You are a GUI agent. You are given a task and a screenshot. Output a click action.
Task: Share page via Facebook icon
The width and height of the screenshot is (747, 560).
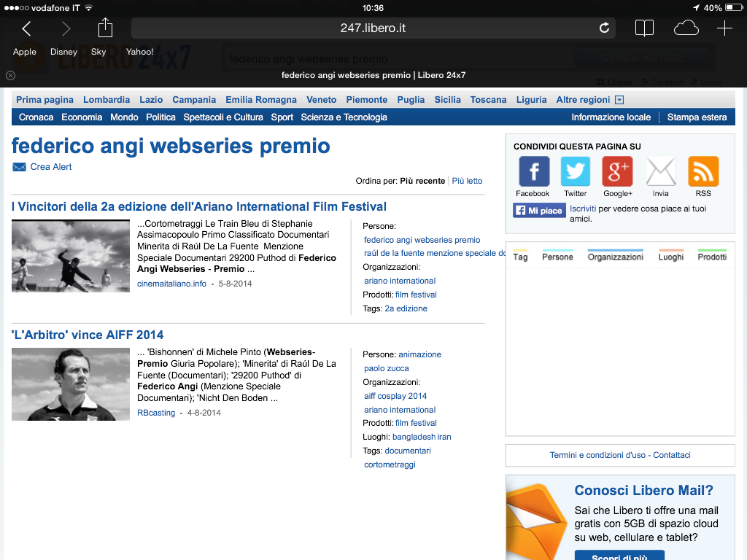(533, 172)
